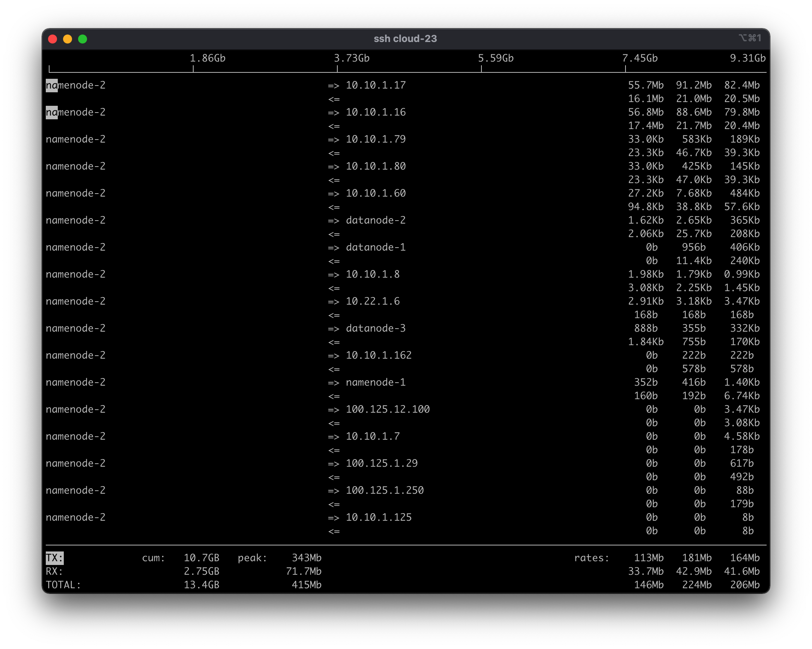Viewport: 812px width, 649px height.
Task: Select destination host 10.10.1.17
Action: [376, 85]
